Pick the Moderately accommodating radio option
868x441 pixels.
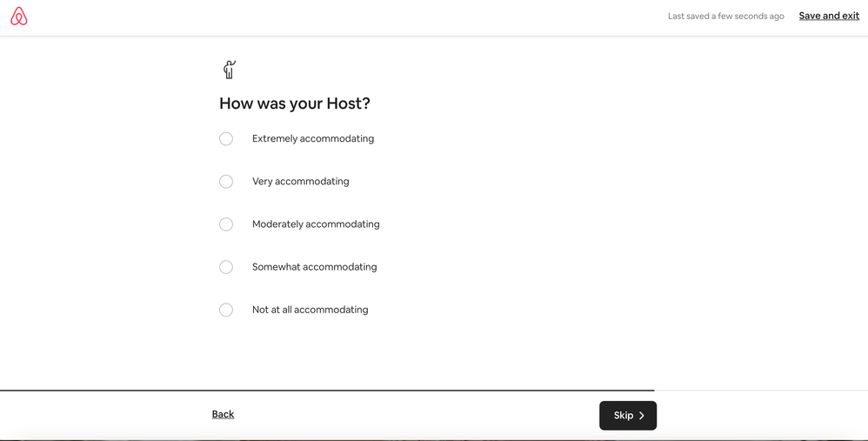pyautogui.click(x=226, y=224)
